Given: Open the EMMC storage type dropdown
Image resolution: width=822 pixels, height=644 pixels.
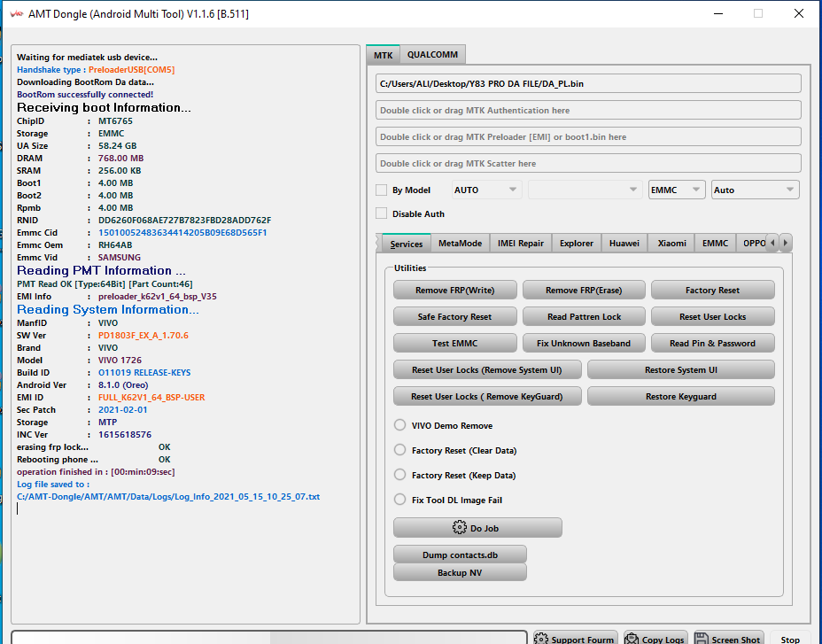Looking at the screenshot, I should pos(676,190).
